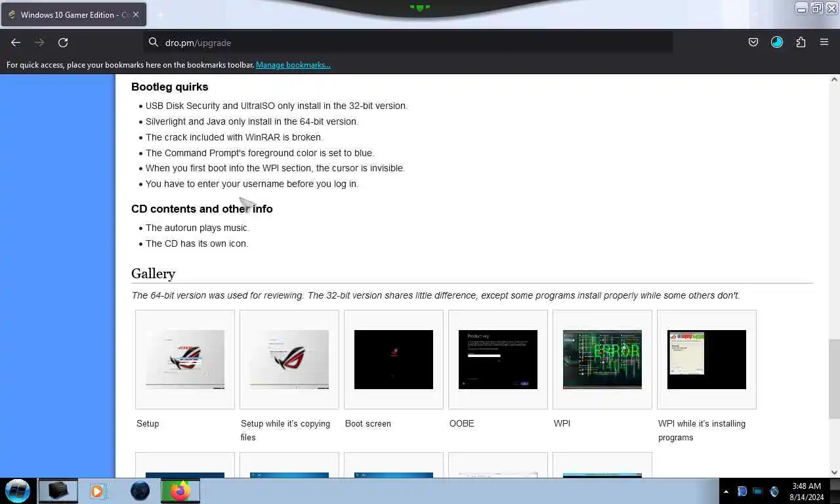Open the Firefox account profile icon

777,43
